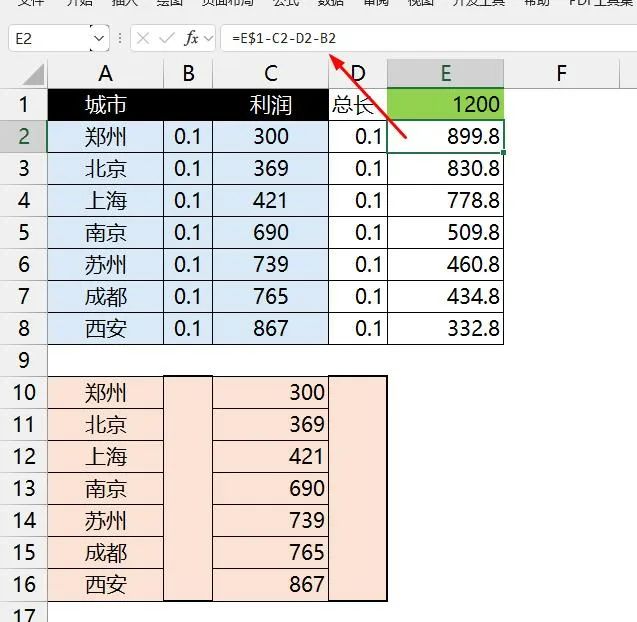Select cell 苏州 in row 14

(x=106, y=520)
